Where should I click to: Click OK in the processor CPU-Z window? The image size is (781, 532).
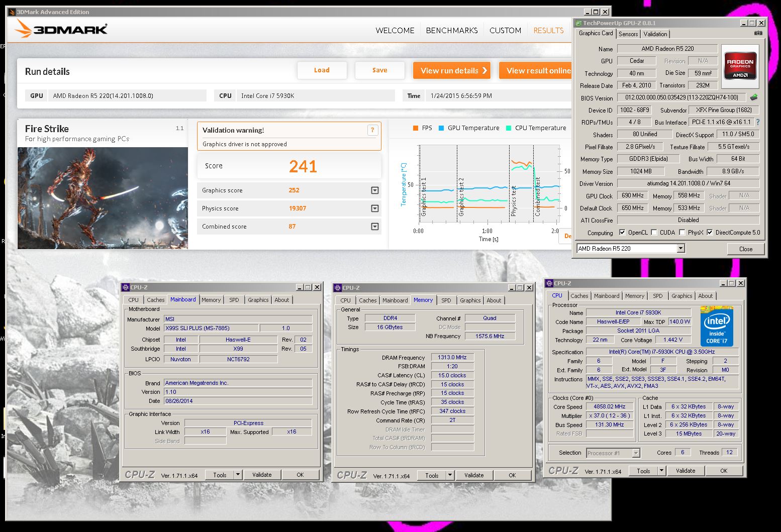tap(724, 471)
